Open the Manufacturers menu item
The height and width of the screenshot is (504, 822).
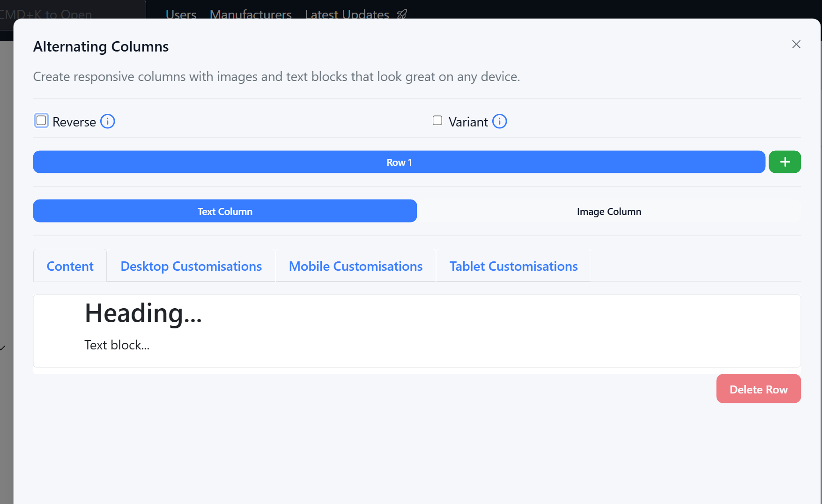[251, 14]
